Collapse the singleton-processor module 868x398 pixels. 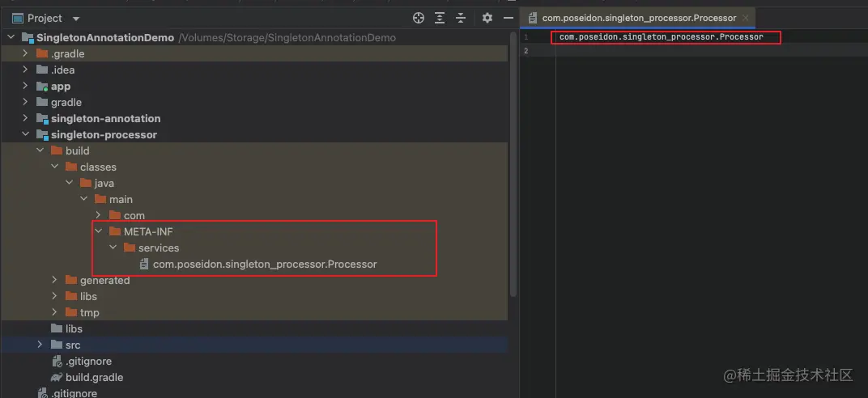(x=25, y=135)
